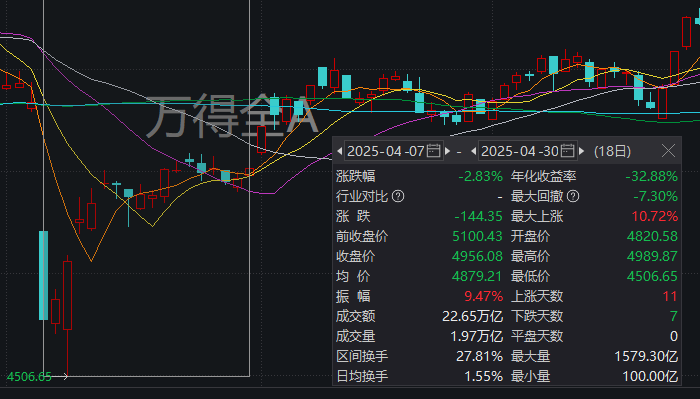Click the 日均换手 value 1.55%
Screen dimensions: 700x399
tap(483, 376)
